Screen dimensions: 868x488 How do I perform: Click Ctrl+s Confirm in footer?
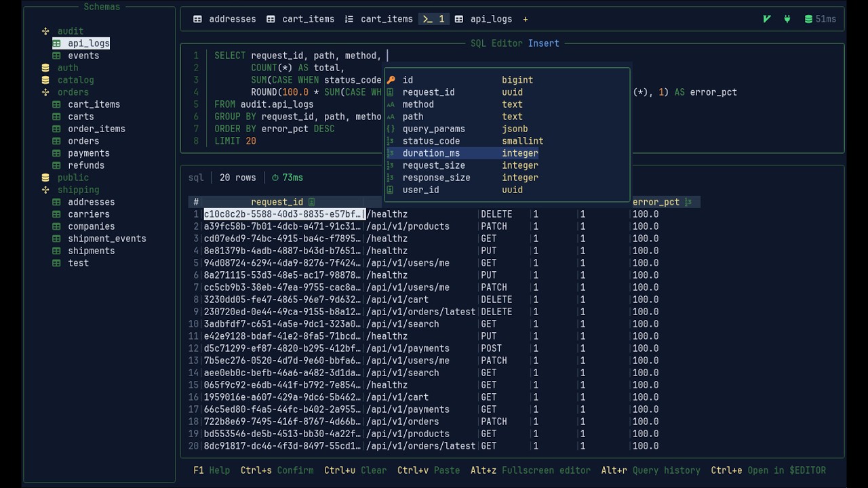click(277, 470)
